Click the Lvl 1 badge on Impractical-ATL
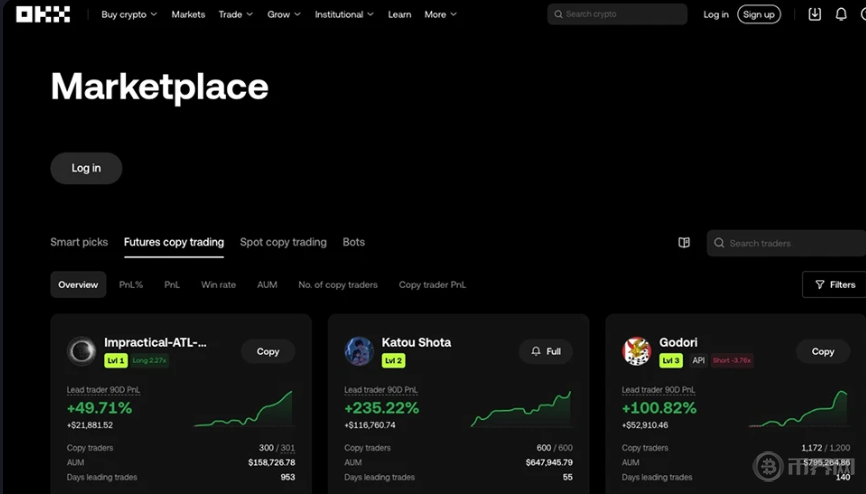866x494 pixels. [116, 361]
